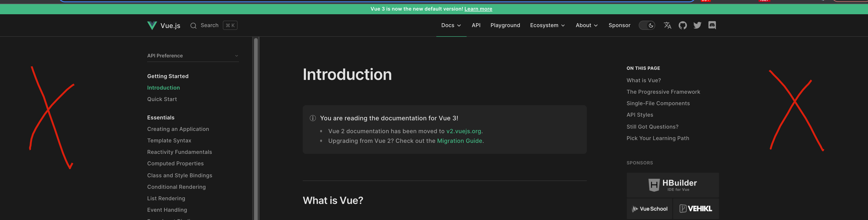This screenshot has width=868, height=220.
Task: Open Vue's Twitter profile
Action: pos(697,25)
